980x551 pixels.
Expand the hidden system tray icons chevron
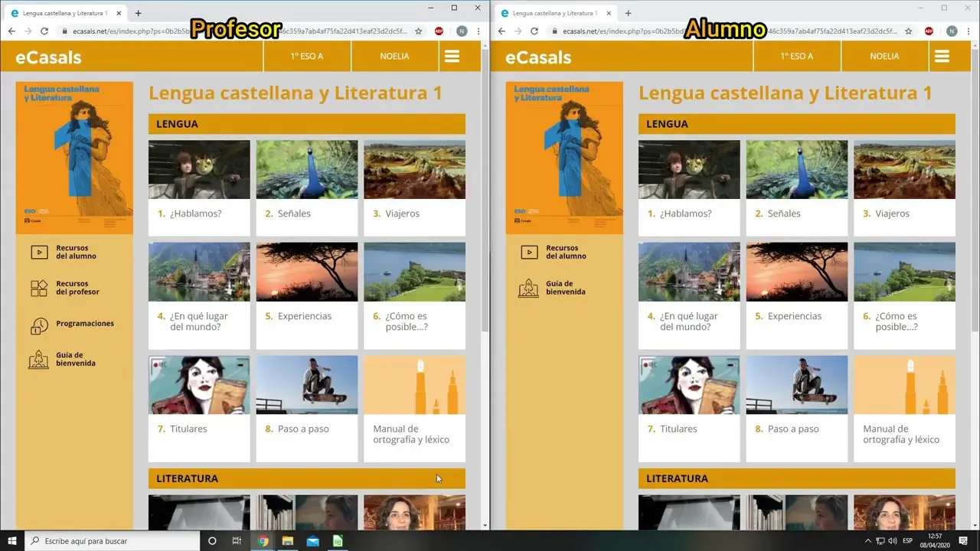click(868, 541)
